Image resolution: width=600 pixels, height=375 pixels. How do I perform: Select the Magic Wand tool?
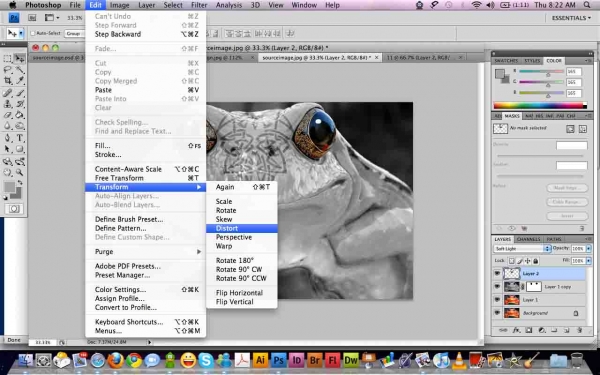point(20,70)
